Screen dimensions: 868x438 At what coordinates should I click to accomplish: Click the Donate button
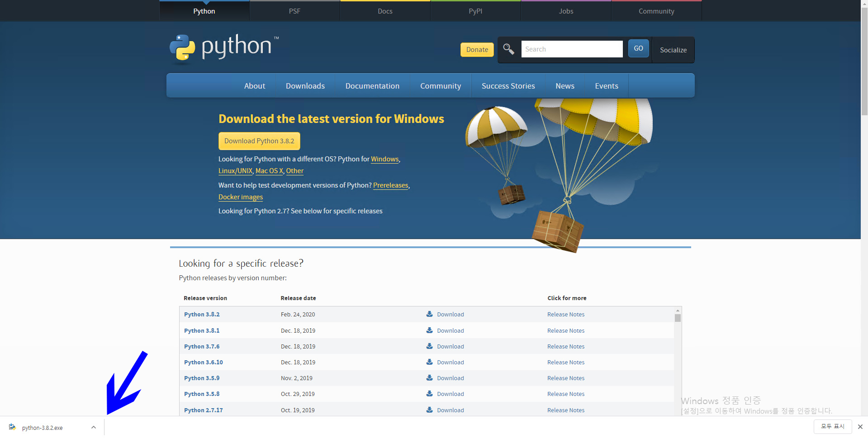[477, 50]
